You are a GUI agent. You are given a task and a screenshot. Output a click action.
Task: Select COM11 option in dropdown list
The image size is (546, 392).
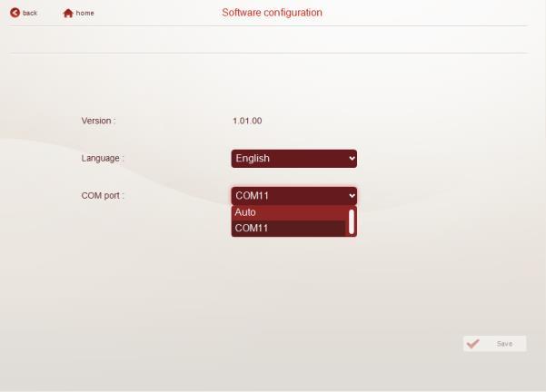[290, 228]
